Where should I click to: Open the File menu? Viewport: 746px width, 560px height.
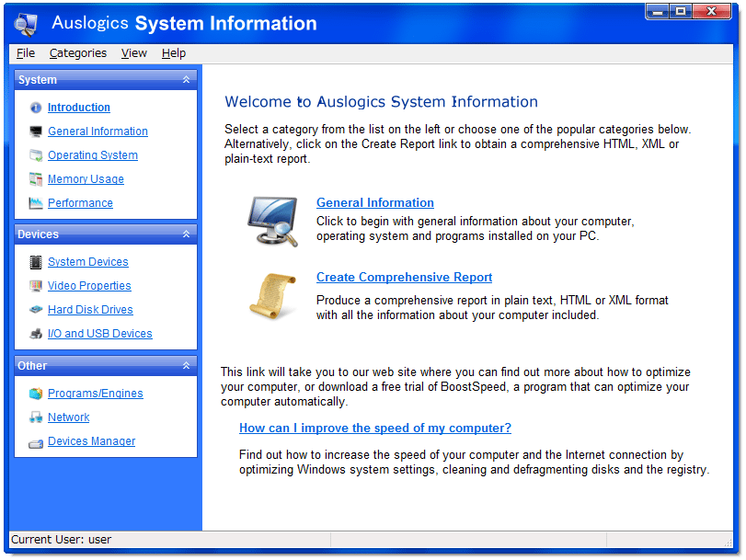click(x=26, y=53)
